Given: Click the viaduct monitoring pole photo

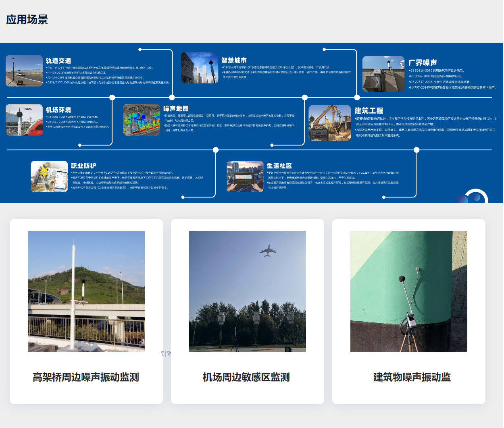Looking at the screenshot, I should pyautogui.click(x=86, y=291).
